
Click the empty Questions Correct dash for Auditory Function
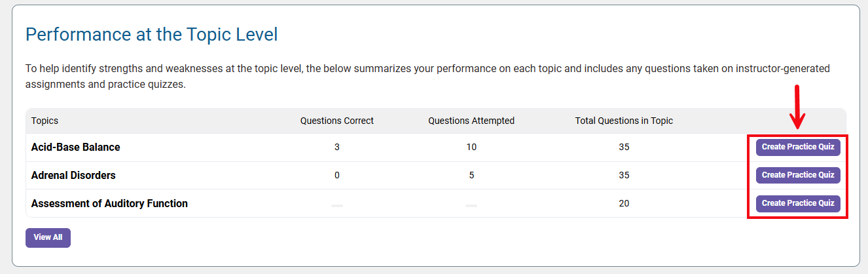point(337,205)
